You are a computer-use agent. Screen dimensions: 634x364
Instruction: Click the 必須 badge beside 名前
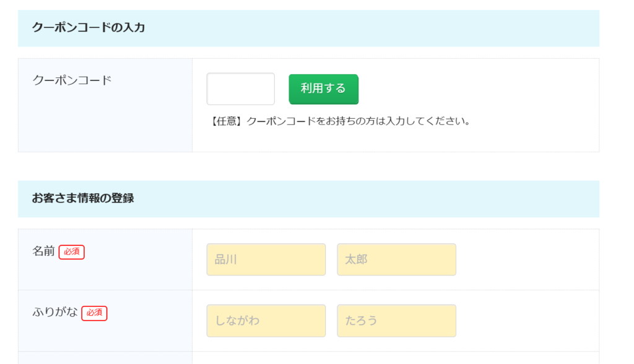point(72,252)
